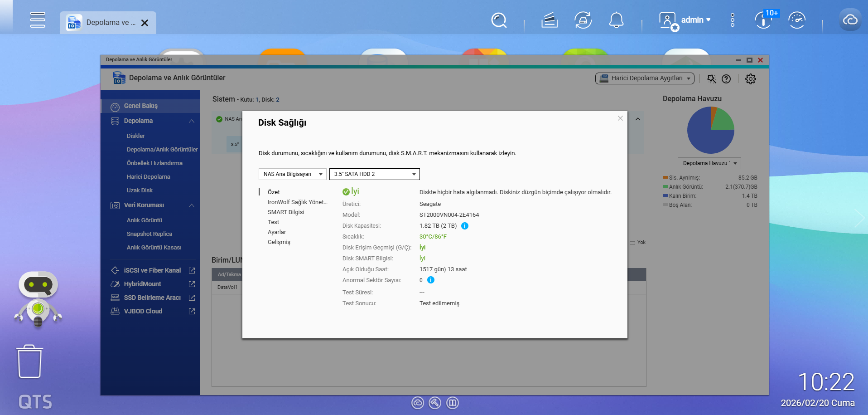Open the myQNAPcloud icon in top bar

(x=850, y=20)
